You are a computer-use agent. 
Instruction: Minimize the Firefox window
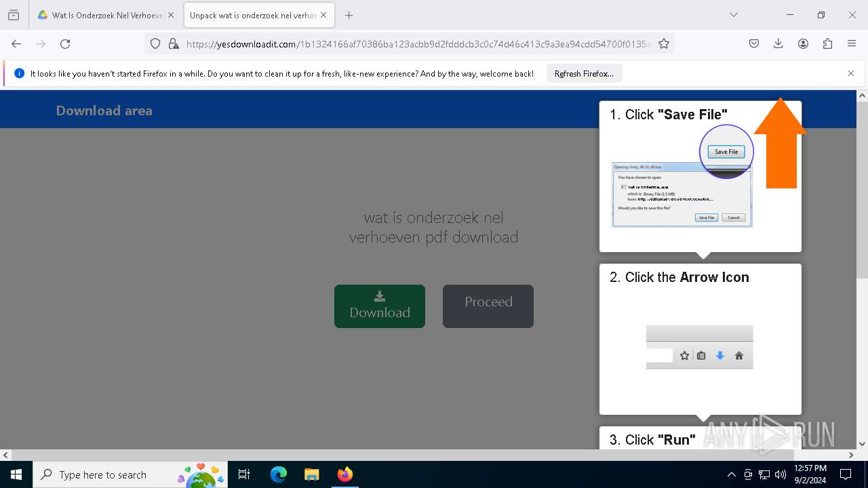coord(789,15)
